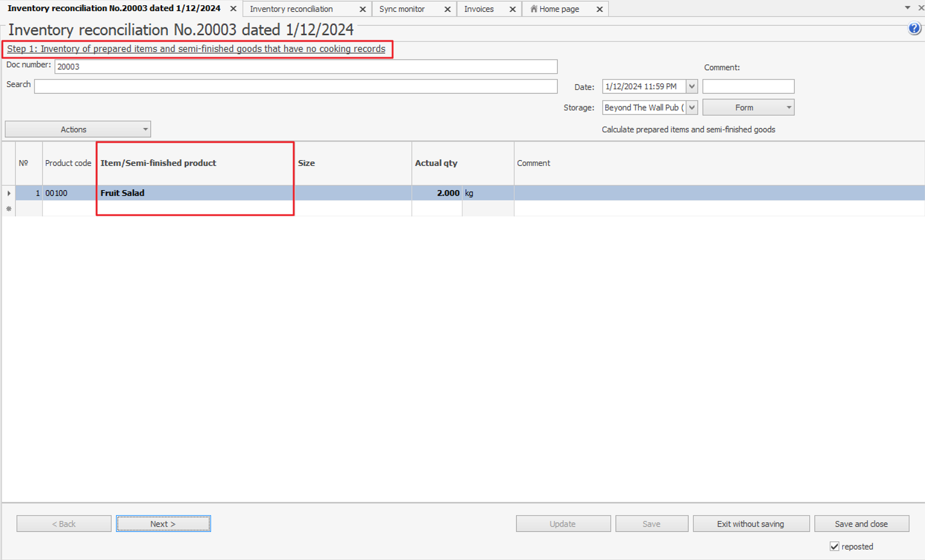Expand the Storage dropdown
The image size is (925, 560).
click(x=692, y=108)
